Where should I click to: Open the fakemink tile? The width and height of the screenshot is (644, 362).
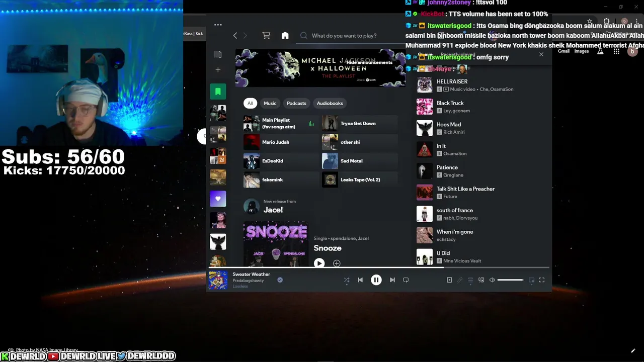coord(281,179)
